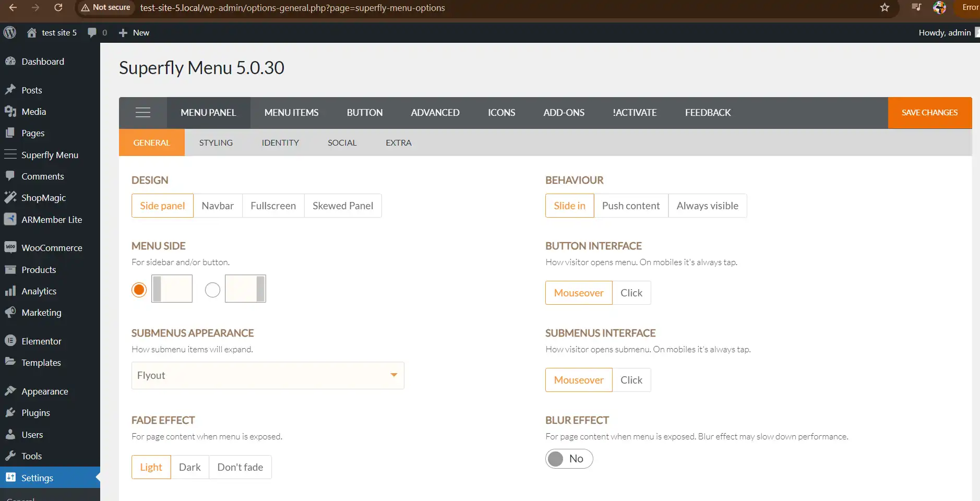This screenshot has width=980, height=501.
Task: Switch to the SOCIAL sub-tab
Action: point(342,142)
